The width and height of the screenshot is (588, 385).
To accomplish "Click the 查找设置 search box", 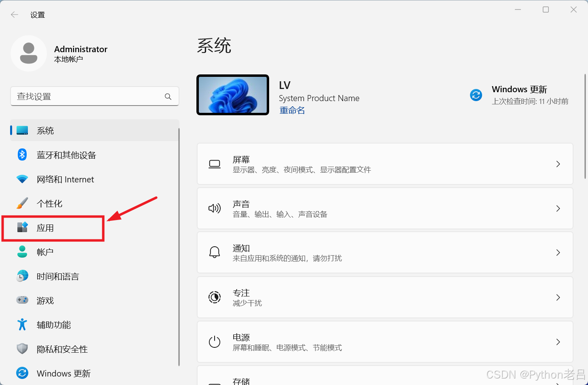I will (95, 96).
